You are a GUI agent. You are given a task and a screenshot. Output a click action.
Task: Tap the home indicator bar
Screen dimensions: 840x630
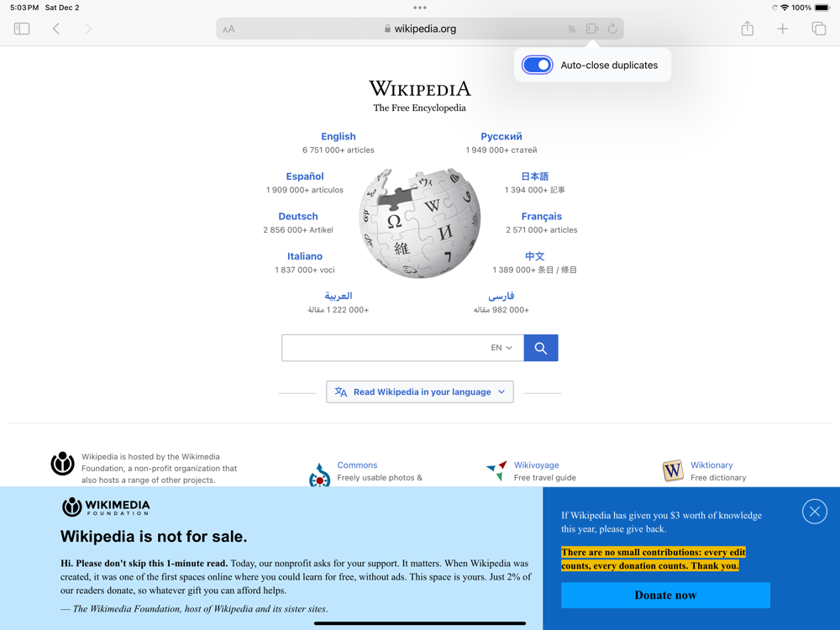tap(420, 623)
